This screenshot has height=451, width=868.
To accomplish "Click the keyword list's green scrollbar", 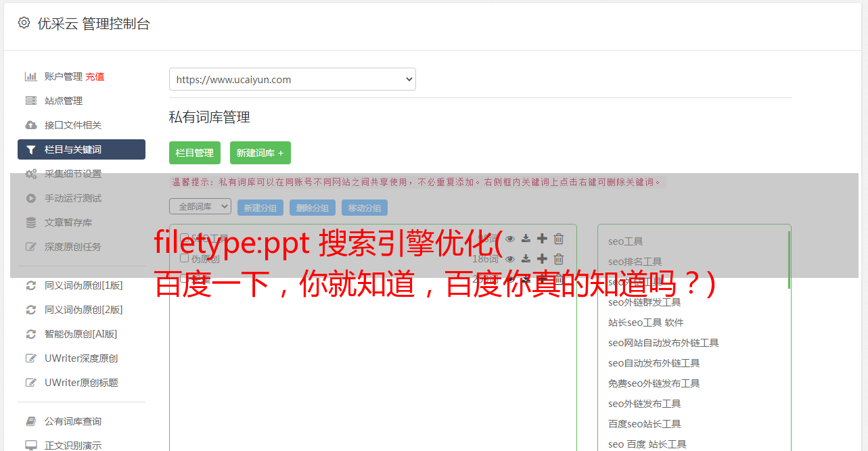I will point(789,260).
